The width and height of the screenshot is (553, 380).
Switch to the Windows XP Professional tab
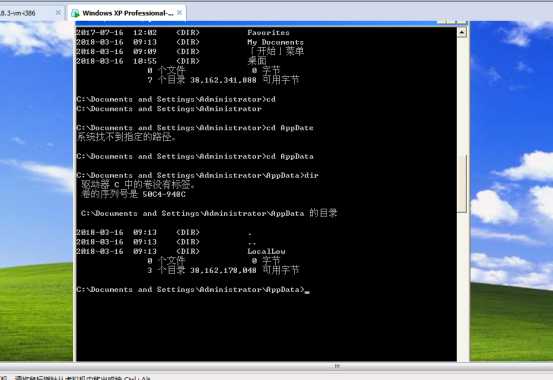pyautogui.click(x=127, y=13)
